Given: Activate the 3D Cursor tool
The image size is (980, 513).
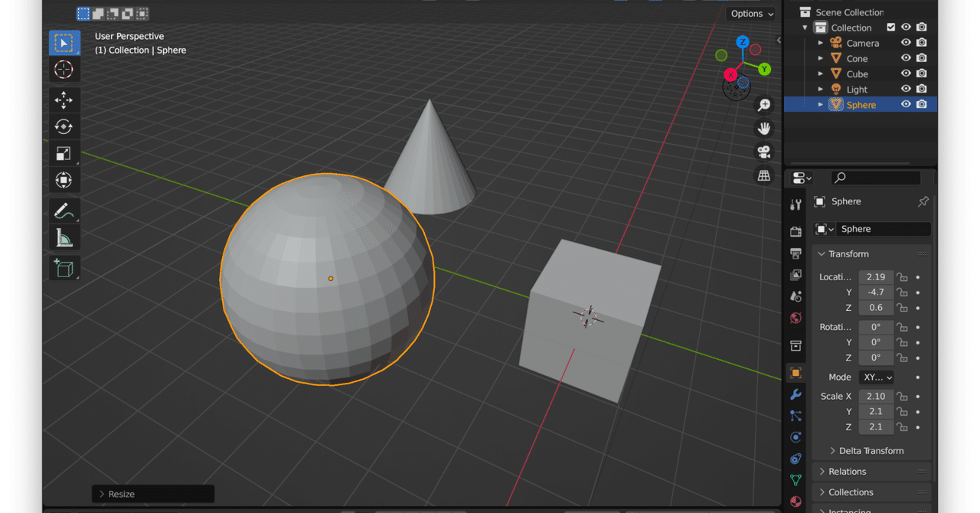Looking at the screenshot, I should (64, 70).
